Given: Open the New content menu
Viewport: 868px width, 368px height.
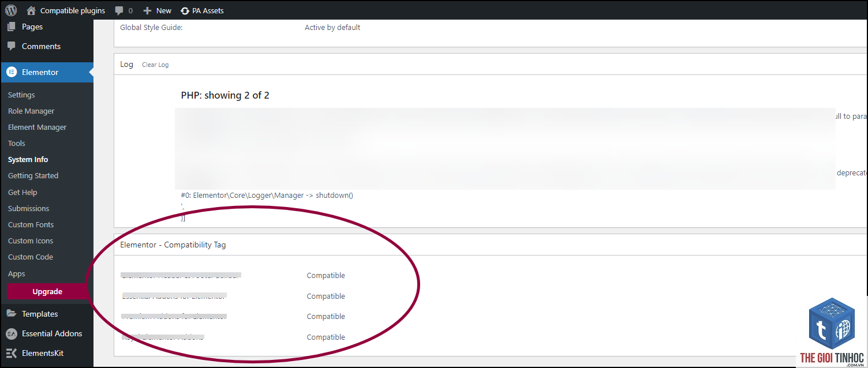Looking at the screenshot, I should point(164,10).
